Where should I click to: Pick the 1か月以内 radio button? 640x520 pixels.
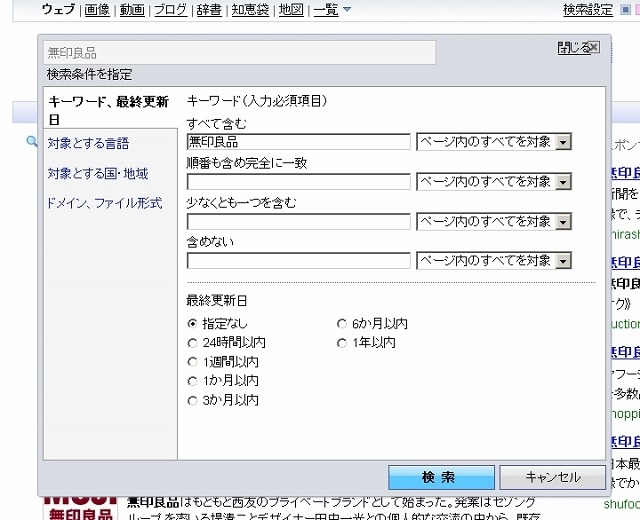click(192, 381)
